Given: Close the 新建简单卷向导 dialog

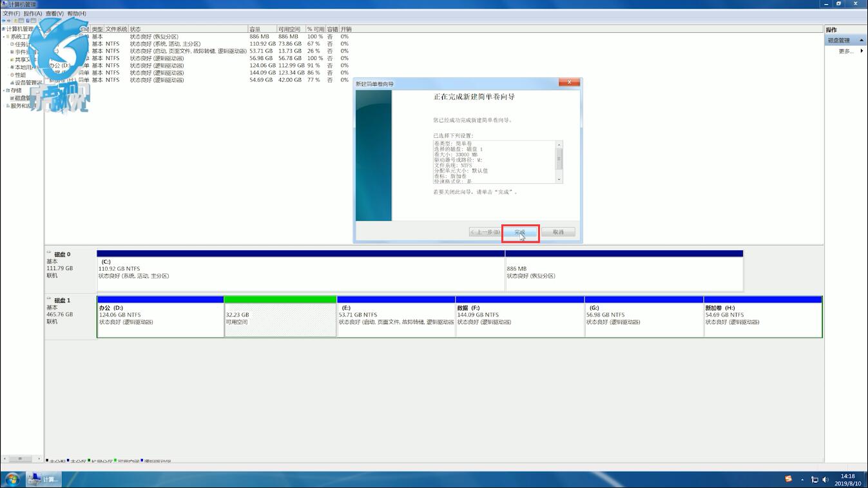Looking at the screenshot, I should coord(569,83).
